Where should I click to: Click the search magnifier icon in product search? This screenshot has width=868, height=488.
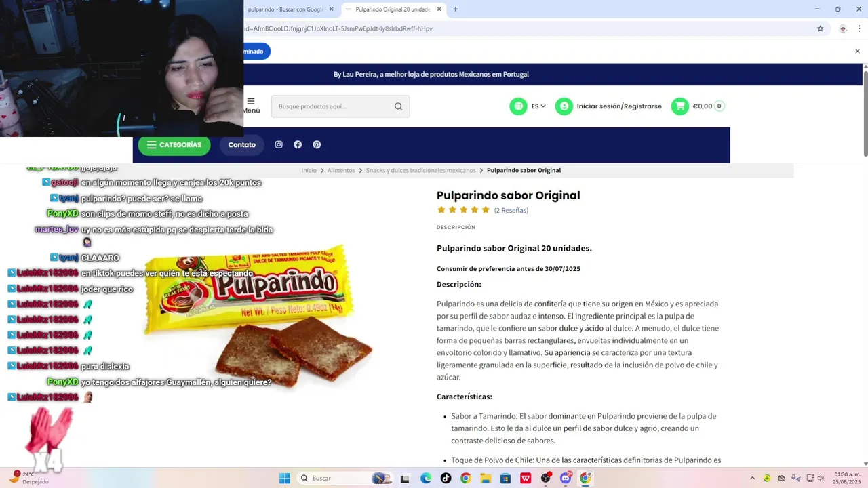point(398,106)
